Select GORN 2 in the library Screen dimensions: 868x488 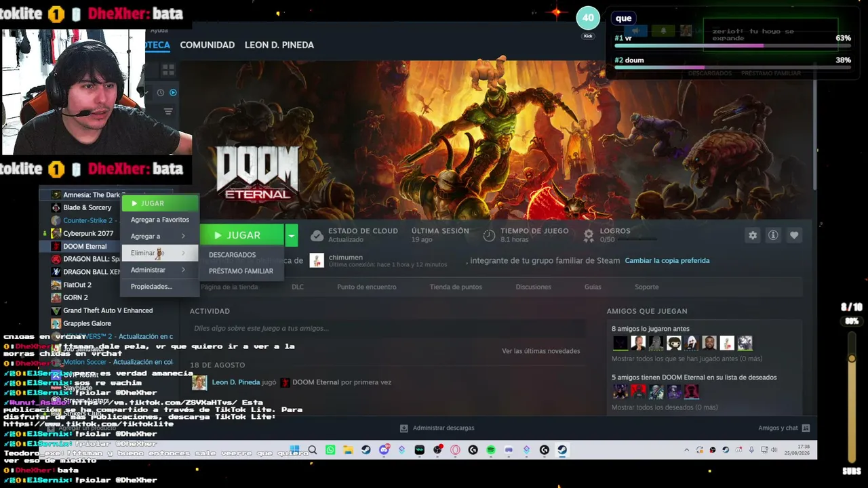click(x=75, y=298)
